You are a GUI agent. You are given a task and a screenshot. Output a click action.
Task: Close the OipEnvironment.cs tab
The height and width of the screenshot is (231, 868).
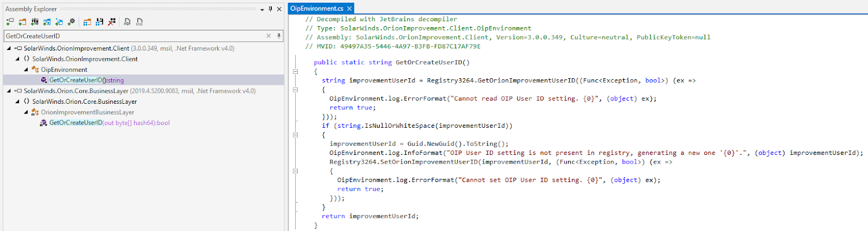[349, 8]
